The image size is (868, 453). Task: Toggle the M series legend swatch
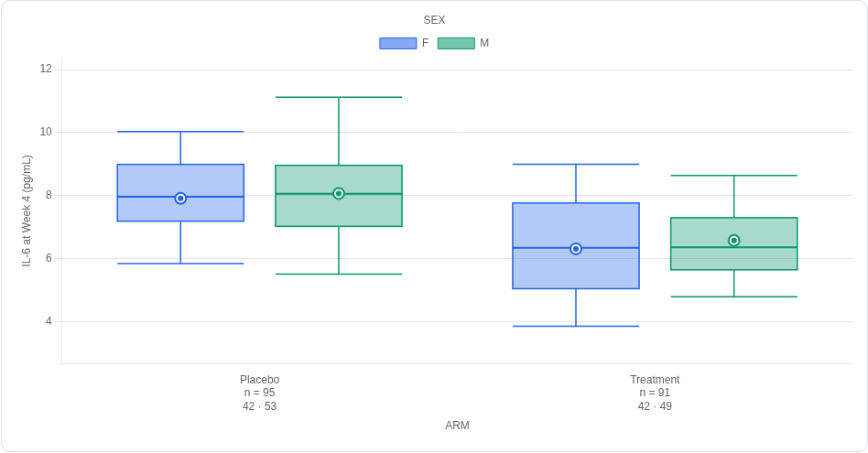coord(456,43)
